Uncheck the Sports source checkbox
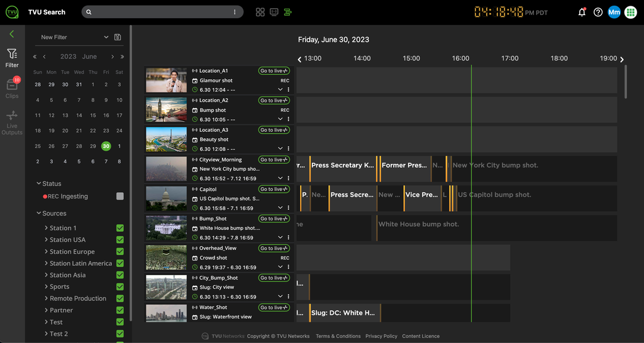Viewport: 644px width, 343px height. [120, 287]
